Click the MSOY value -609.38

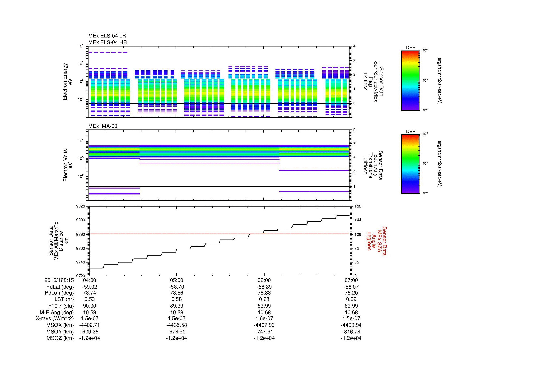(x=89, y=332)
